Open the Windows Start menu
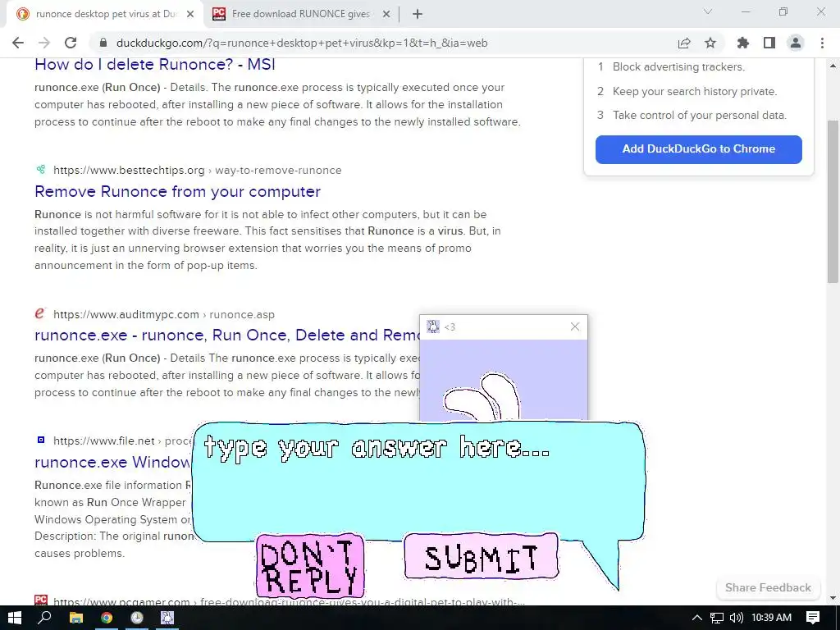 [x=15, y=618]
